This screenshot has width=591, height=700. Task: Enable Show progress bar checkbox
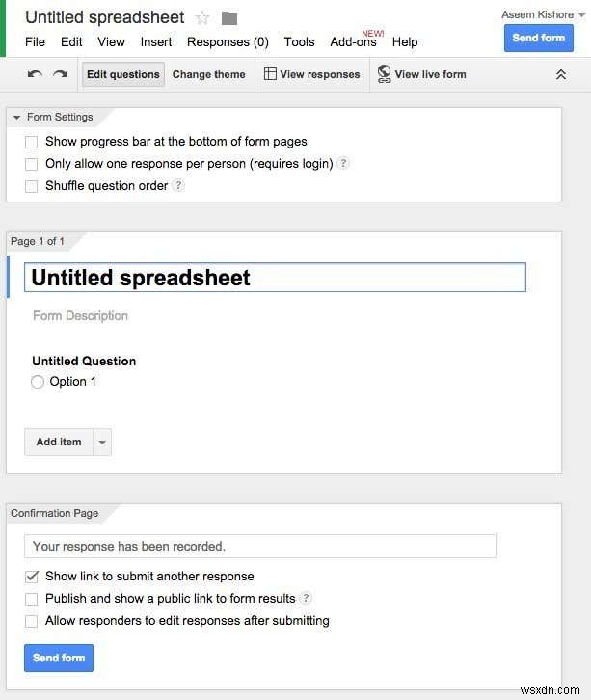(32, 142)
